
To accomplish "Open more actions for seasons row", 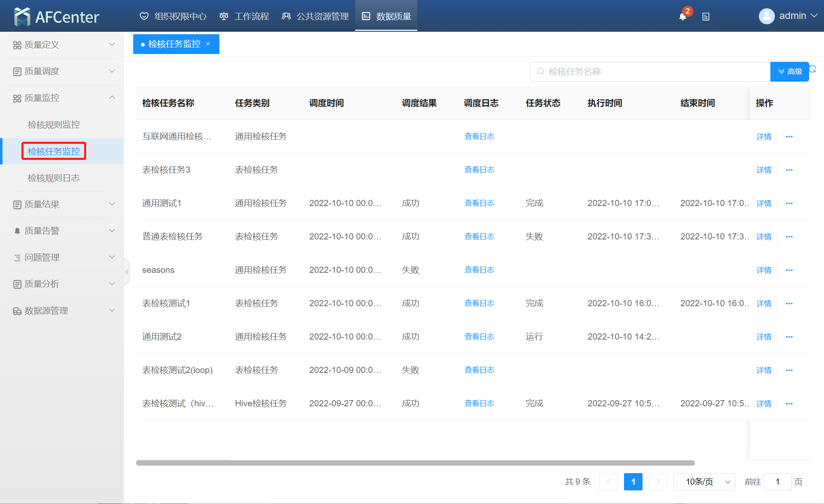I will pos(789,270).
